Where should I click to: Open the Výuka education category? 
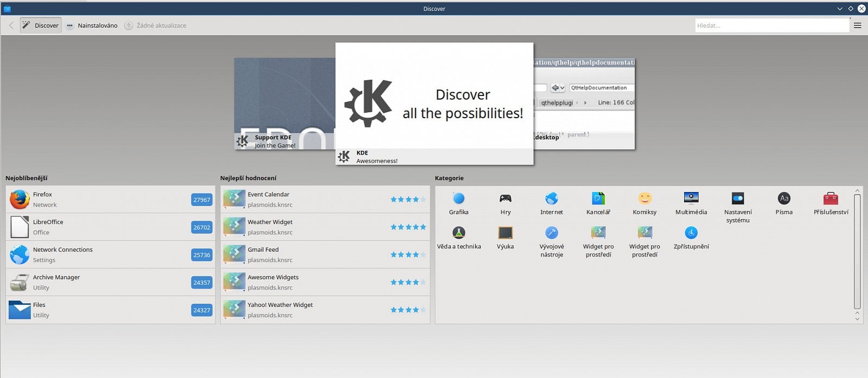(506, 239)
